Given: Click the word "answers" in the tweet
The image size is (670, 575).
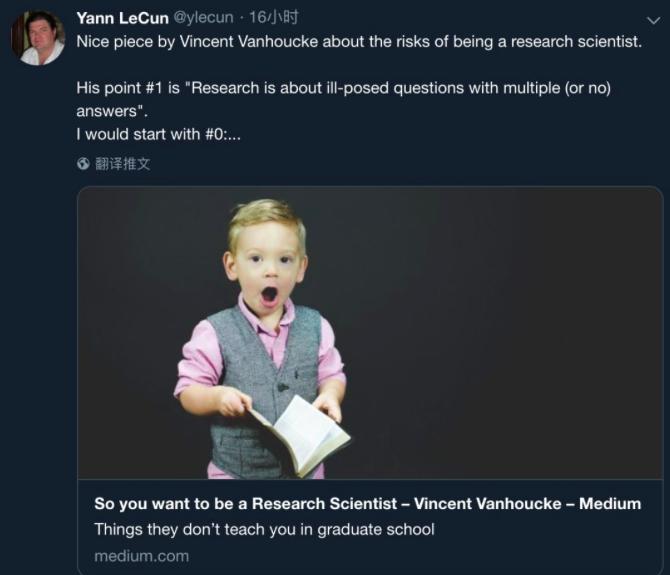Looking at the screenshot, I should click(x=104, y=111).
